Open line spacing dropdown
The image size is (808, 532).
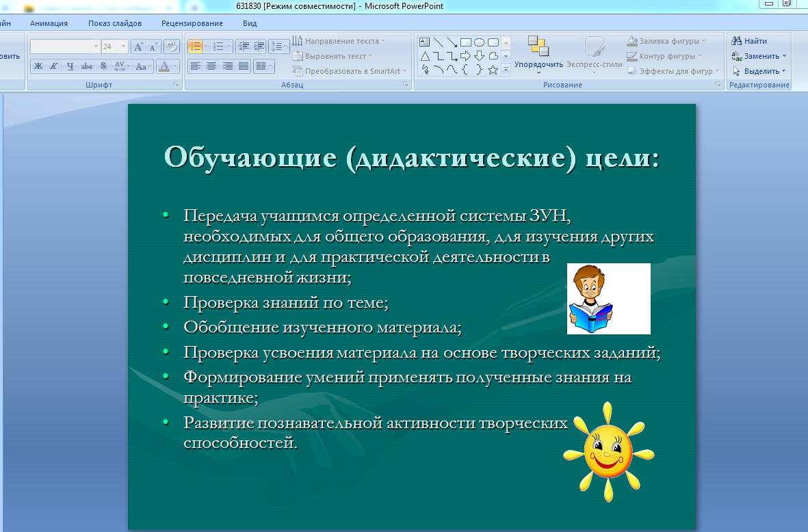click(278, 47)
